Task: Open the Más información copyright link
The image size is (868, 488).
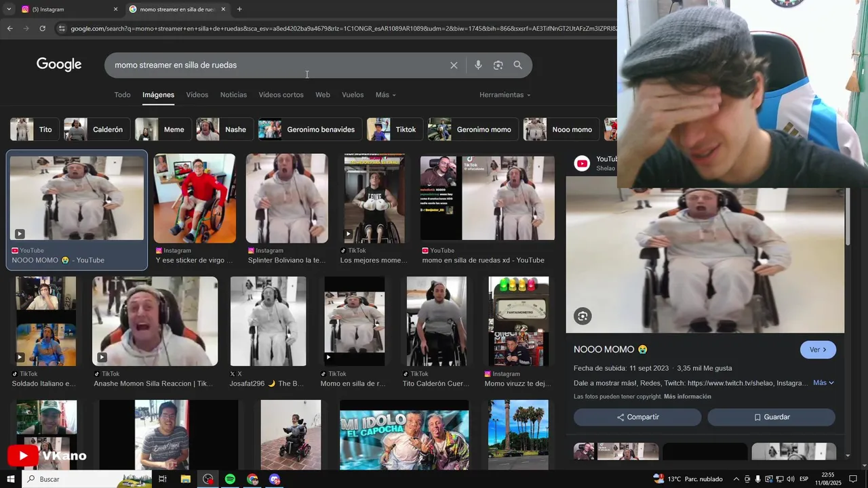Action: pyautogui.click(x=688, y=396)
